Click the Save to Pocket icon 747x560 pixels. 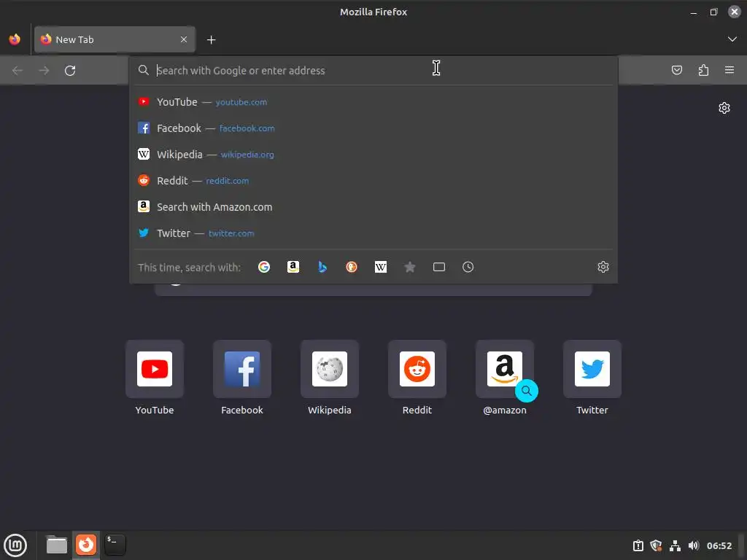(x=676, y=71)
